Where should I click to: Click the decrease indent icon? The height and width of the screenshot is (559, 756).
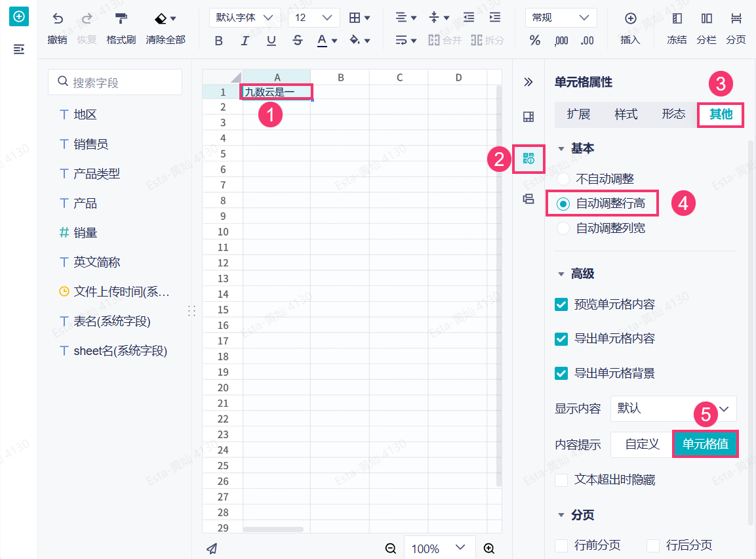click(x=469, y=18)
